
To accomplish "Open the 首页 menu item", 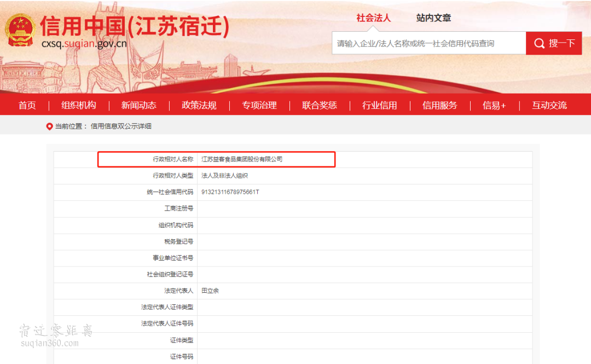I will 27,105.
